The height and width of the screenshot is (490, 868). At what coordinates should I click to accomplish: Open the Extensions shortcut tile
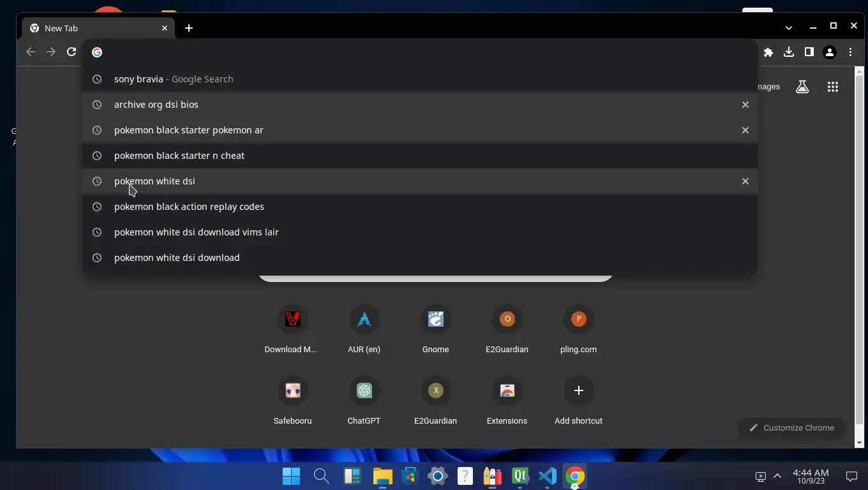pos(507,400)
